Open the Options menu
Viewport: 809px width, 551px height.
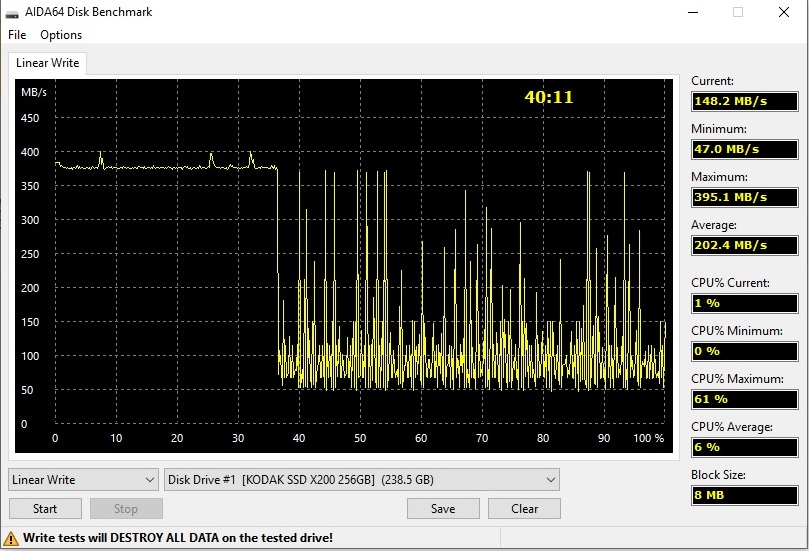click(x=61, y=35)
